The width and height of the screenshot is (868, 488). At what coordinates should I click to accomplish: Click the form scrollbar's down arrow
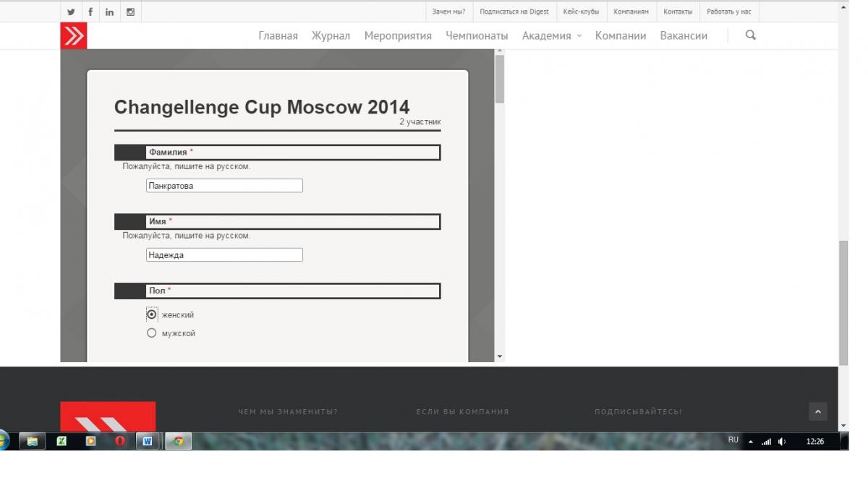pyautogui.click(x=500, y=356)
